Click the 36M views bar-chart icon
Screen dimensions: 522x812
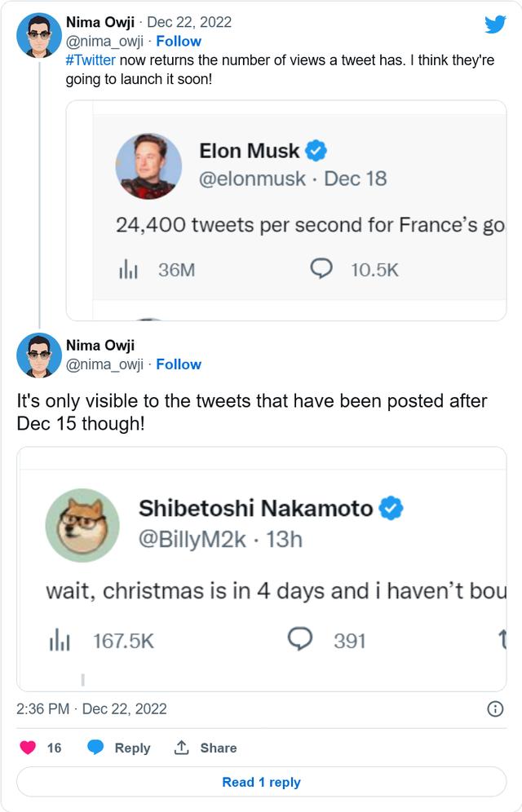point(129,270)
